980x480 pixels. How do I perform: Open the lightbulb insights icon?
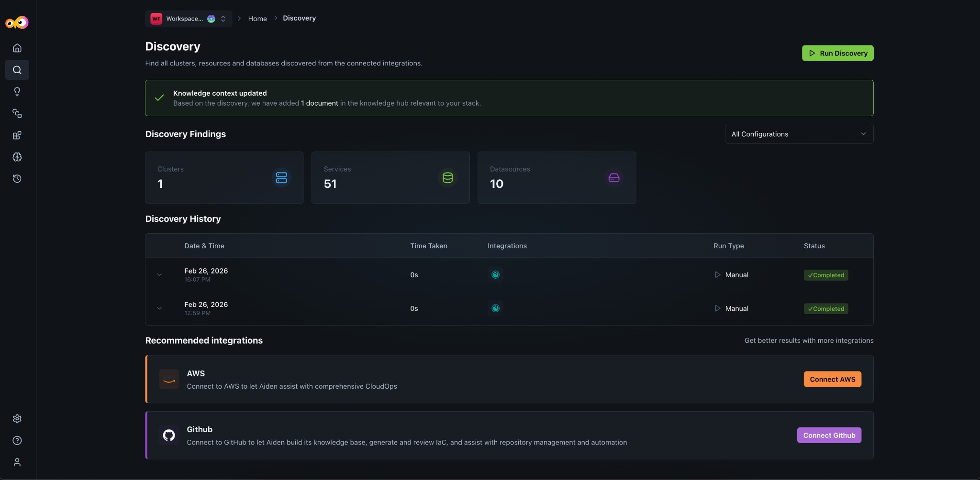(17, 92)
